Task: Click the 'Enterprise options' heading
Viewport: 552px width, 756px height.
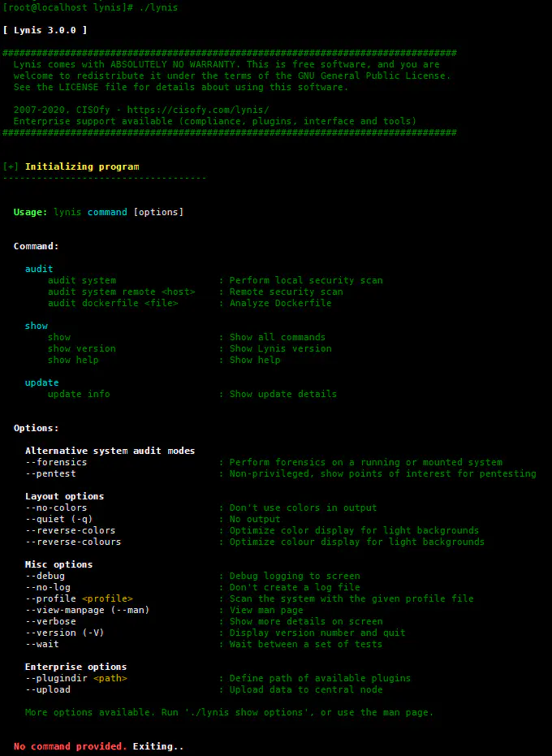Action: tap(76, 667)
